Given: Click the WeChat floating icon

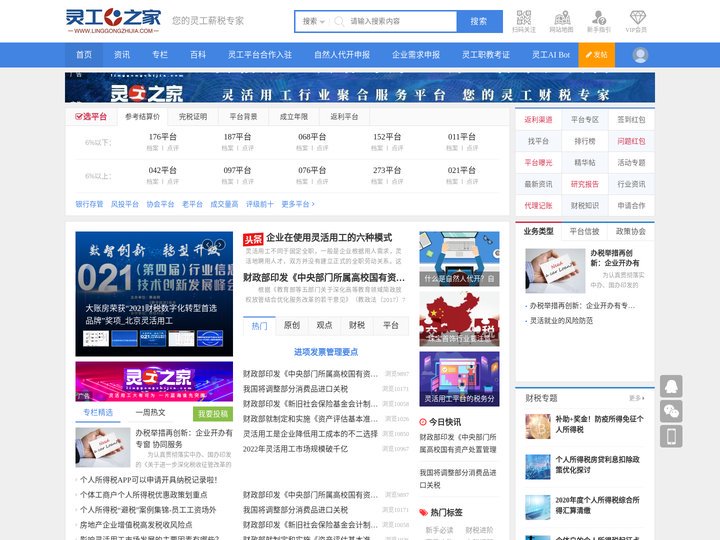Looking at the screenshot, I should click(671, 411).
